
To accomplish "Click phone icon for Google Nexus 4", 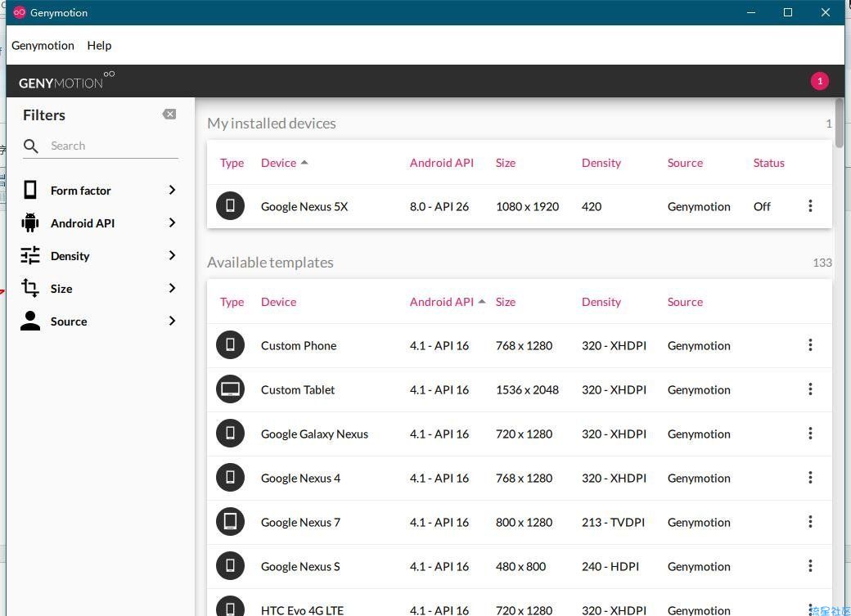I will pyautogui.click(x=230, y=477).
